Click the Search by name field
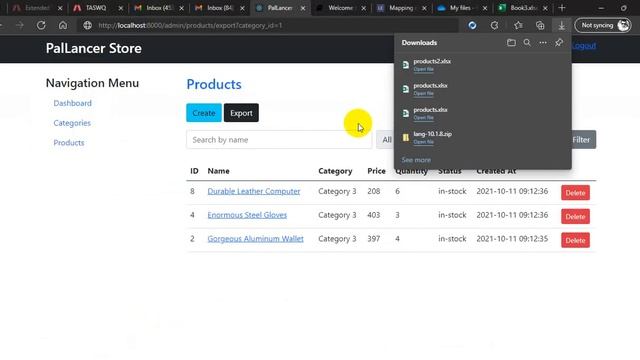 [279, 140]
